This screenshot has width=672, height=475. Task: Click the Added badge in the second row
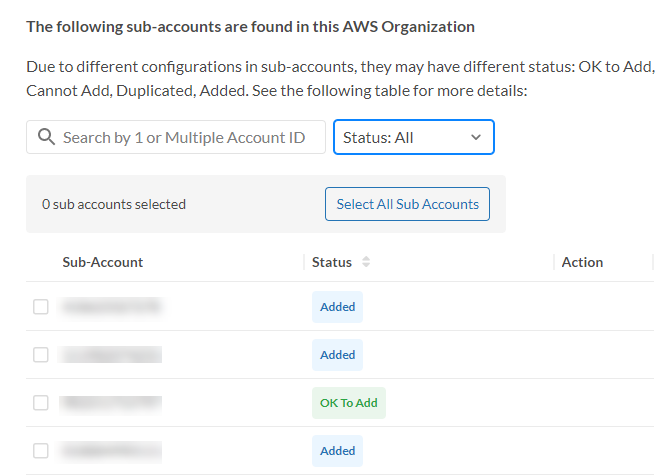pos(337,355)
